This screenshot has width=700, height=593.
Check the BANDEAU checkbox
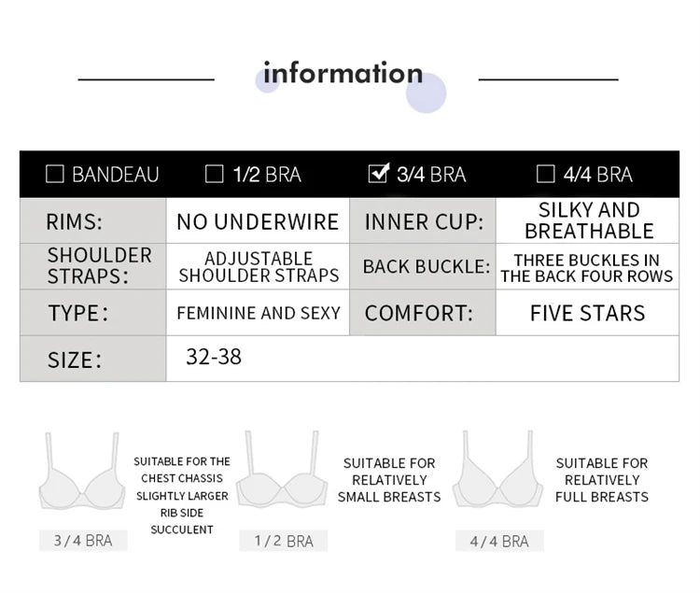(x=55, y=174)
